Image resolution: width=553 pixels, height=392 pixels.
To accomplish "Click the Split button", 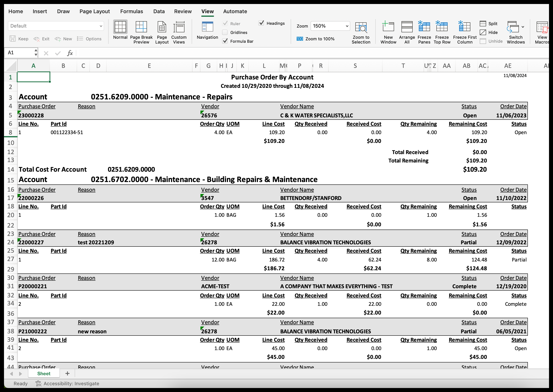I will (489, 24).
